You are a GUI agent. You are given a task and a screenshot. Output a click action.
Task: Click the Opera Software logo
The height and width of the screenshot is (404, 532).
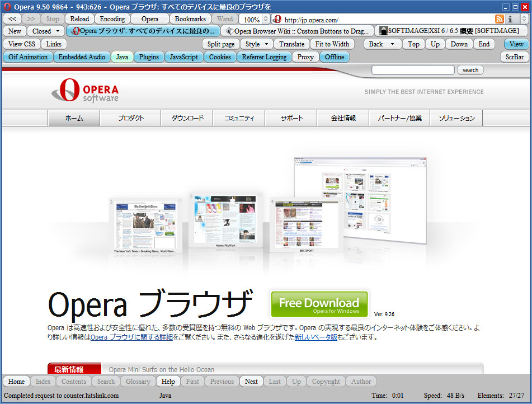tap(85, 90)
